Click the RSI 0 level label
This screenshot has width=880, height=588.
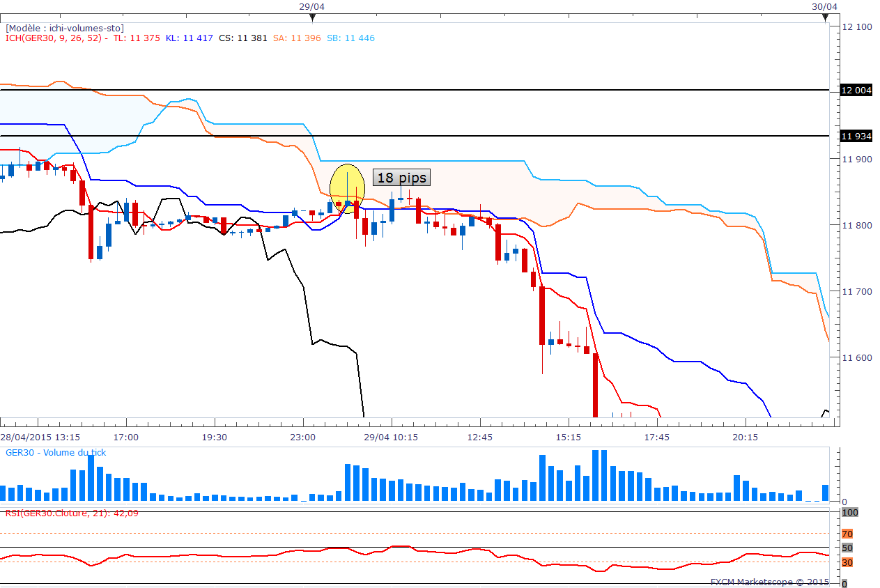(x=844, y=583)
